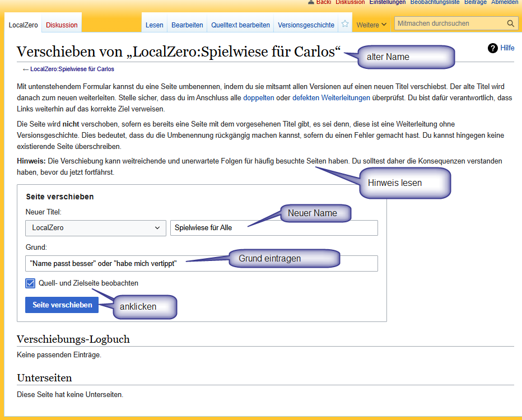Open the Versionsgeschichte tab
This screenshot has height=420, width=522.
point(306,25)
